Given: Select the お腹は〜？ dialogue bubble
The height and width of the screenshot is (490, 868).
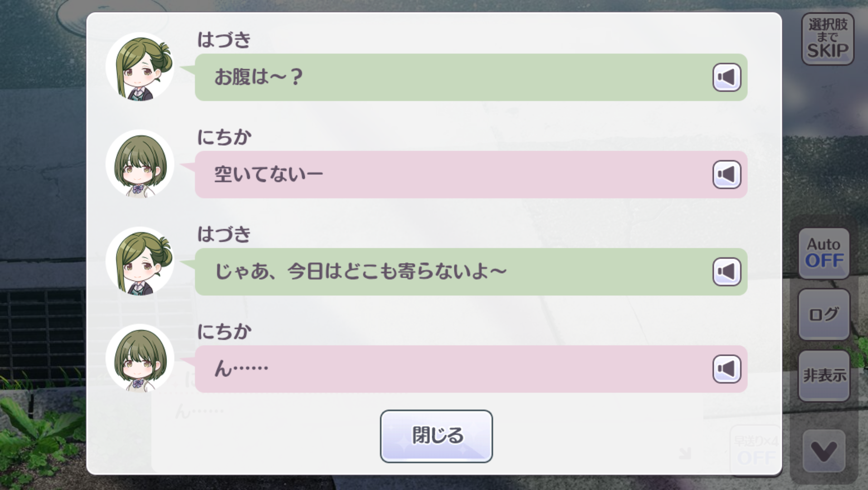Looking at the screenshot, I should 471,77.
